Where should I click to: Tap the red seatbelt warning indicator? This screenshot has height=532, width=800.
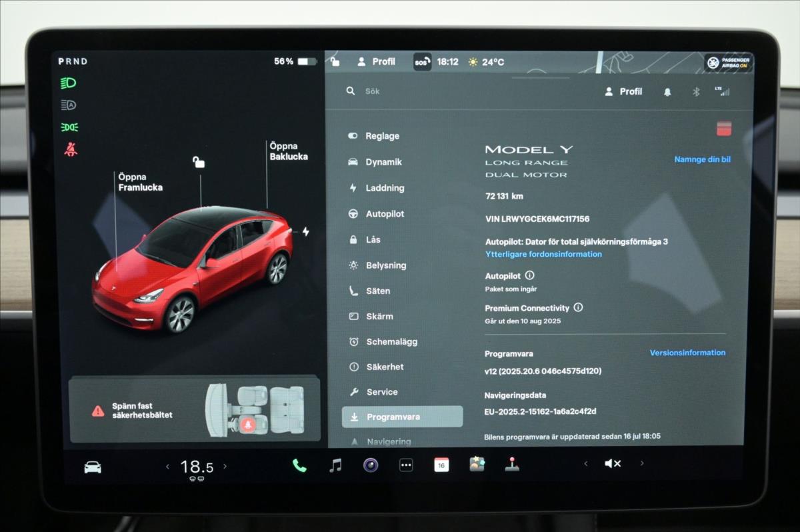click(x=71, y=149)
